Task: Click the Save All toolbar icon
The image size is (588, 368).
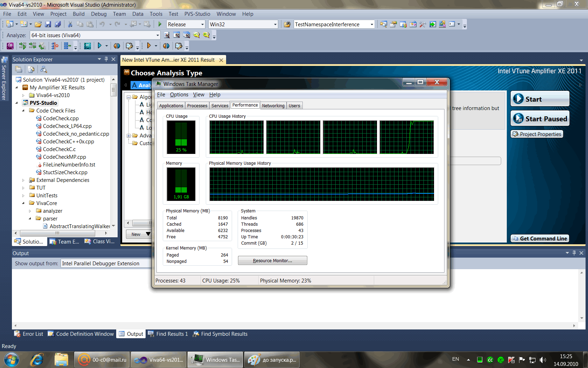Action: (x=58, y=24)
